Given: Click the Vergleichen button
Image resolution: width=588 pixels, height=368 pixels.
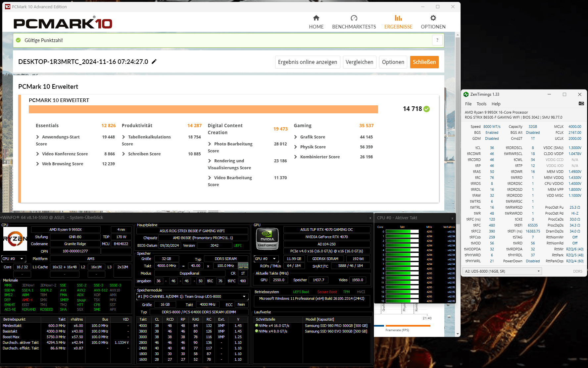Looking at the screenshot, I should (360, 62).
